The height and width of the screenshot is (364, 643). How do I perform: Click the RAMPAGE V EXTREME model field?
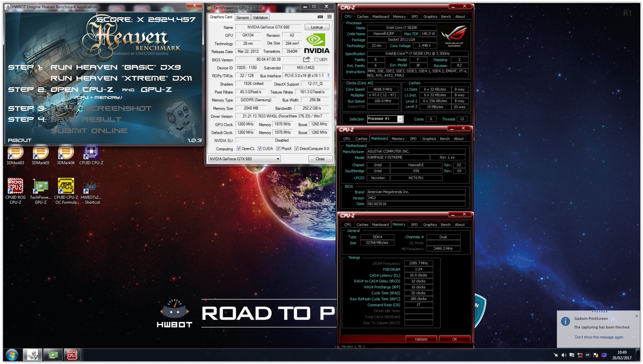pos(398,157)
